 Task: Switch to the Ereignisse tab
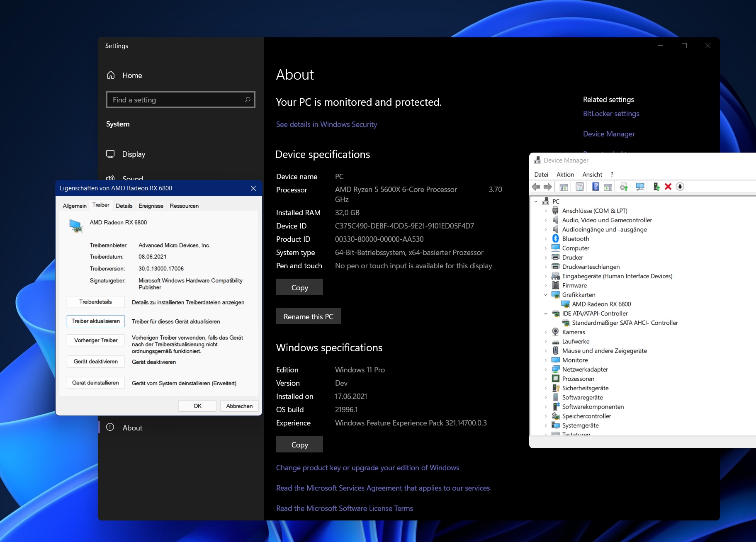[151, 206]
